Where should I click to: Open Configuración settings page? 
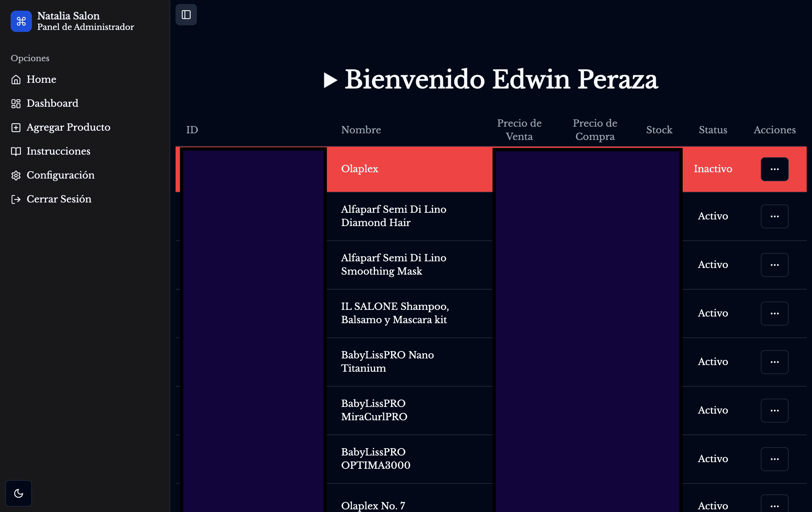[61, 175]
